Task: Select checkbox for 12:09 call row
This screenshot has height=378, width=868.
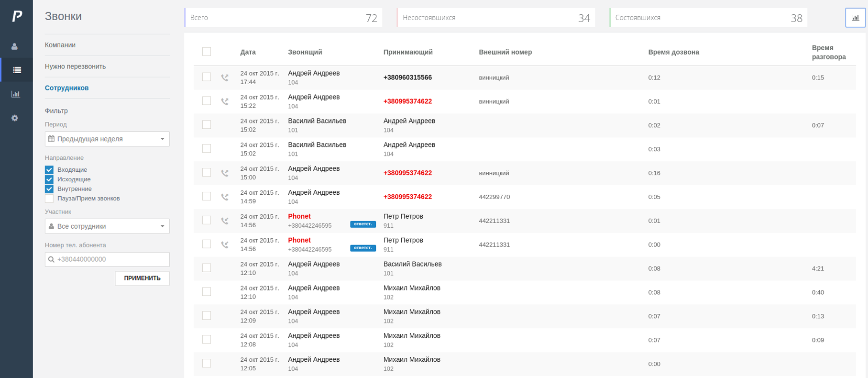Action: 207,316
